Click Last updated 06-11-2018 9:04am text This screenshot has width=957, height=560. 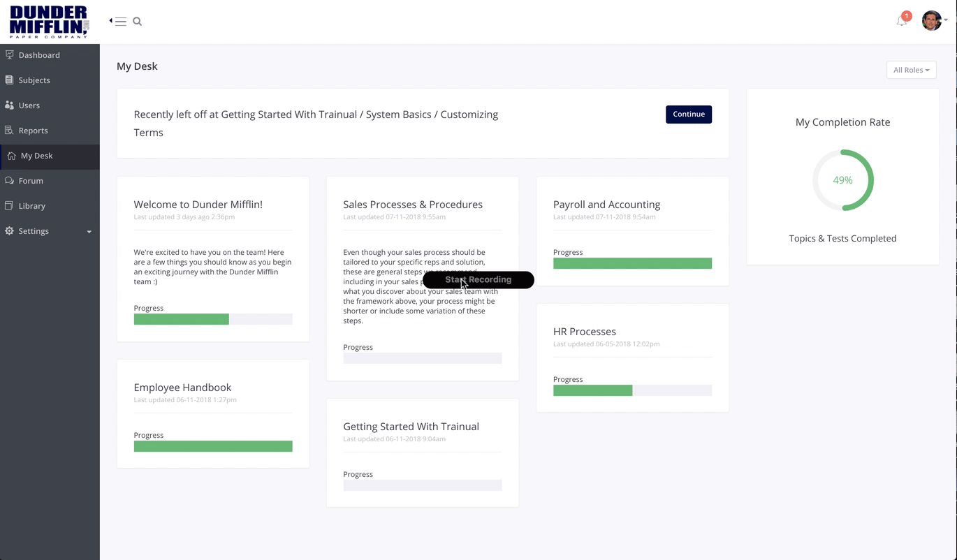click(394, 439)
